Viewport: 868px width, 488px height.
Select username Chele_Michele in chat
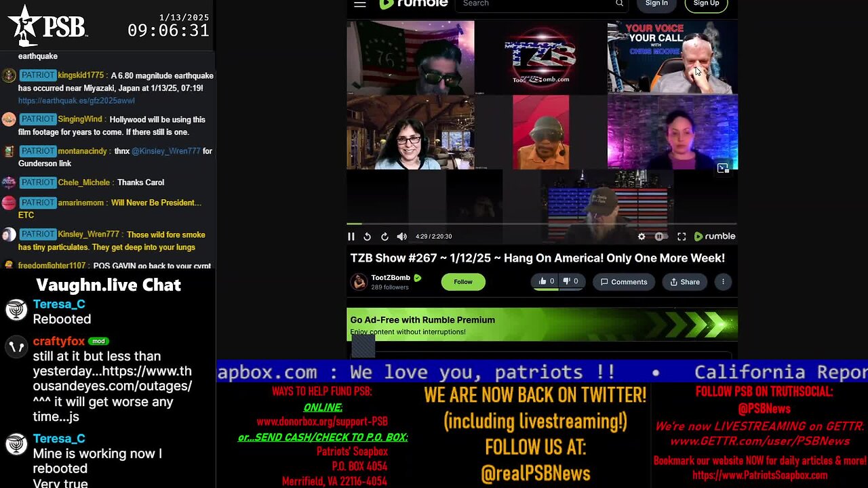tap(83, 182)
